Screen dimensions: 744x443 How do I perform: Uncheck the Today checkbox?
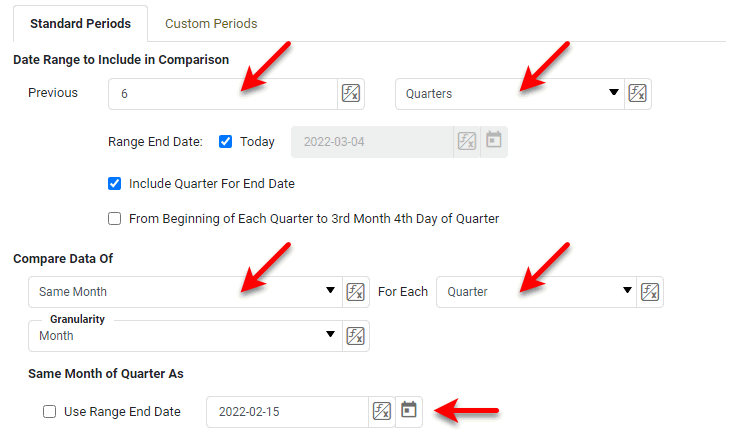click(226, 142)
